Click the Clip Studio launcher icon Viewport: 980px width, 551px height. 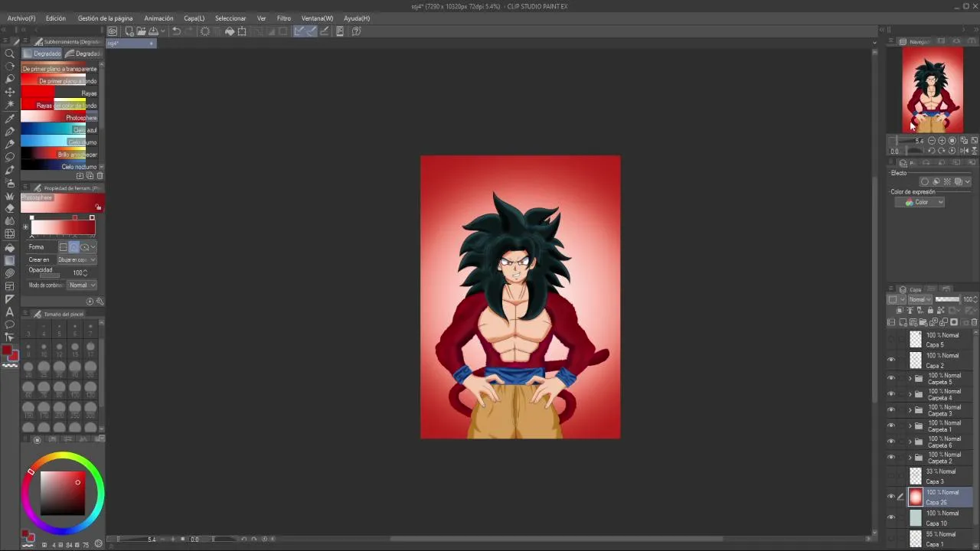(x=113, y=31)
